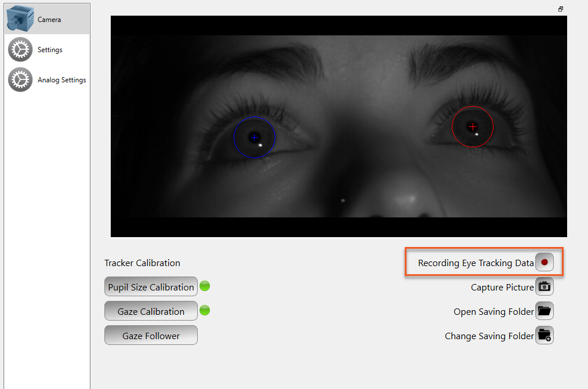This screenshot has height=389, width=588.
Task: Click the blue crosshair at pupil center
Action: click(255, 137)
